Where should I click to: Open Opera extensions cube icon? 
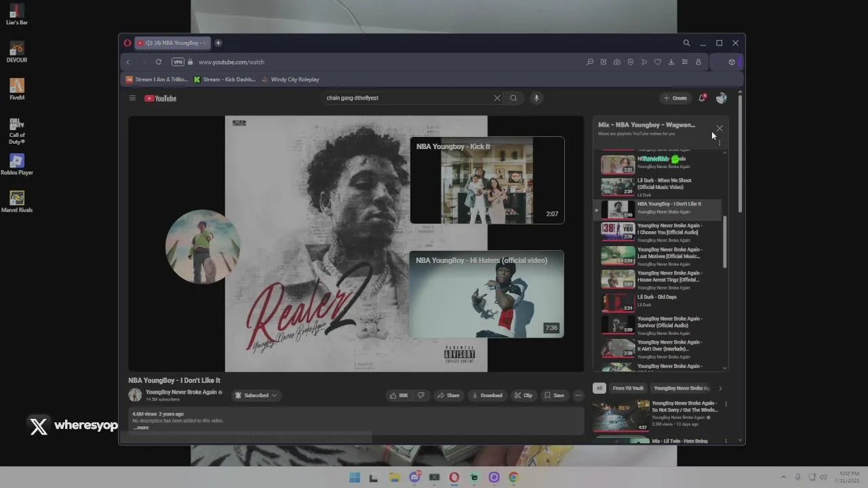(x=732, y=62)
